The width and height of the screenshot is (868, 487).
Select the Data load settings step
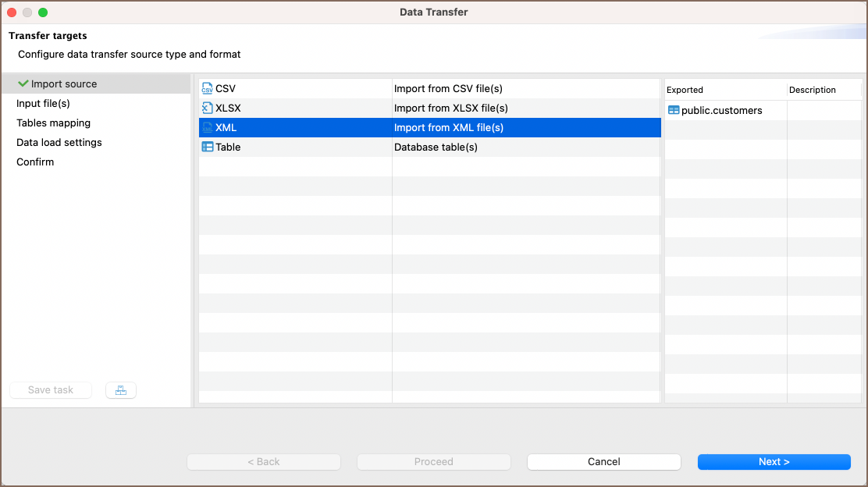pos(59,143)
